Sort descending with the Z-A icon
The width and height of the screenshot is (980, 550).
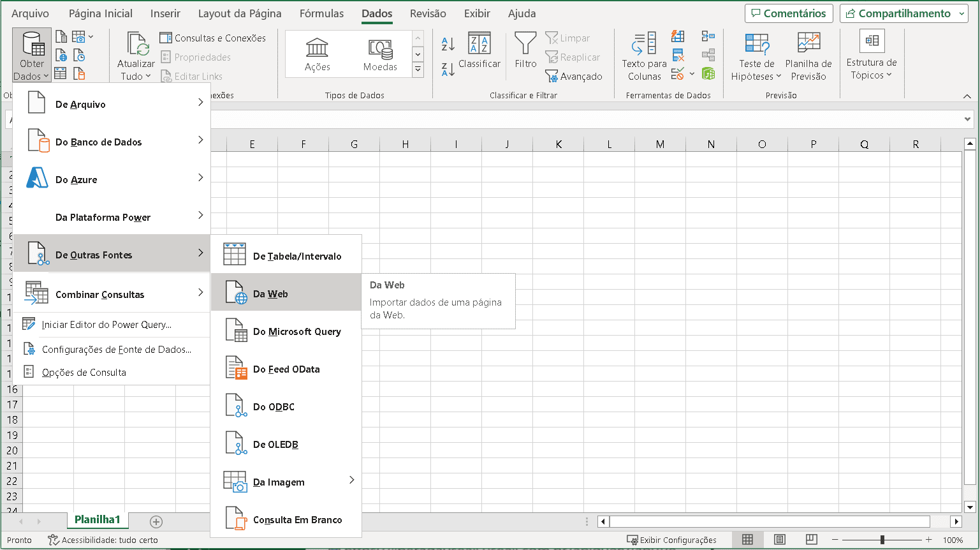pos(448,69)
